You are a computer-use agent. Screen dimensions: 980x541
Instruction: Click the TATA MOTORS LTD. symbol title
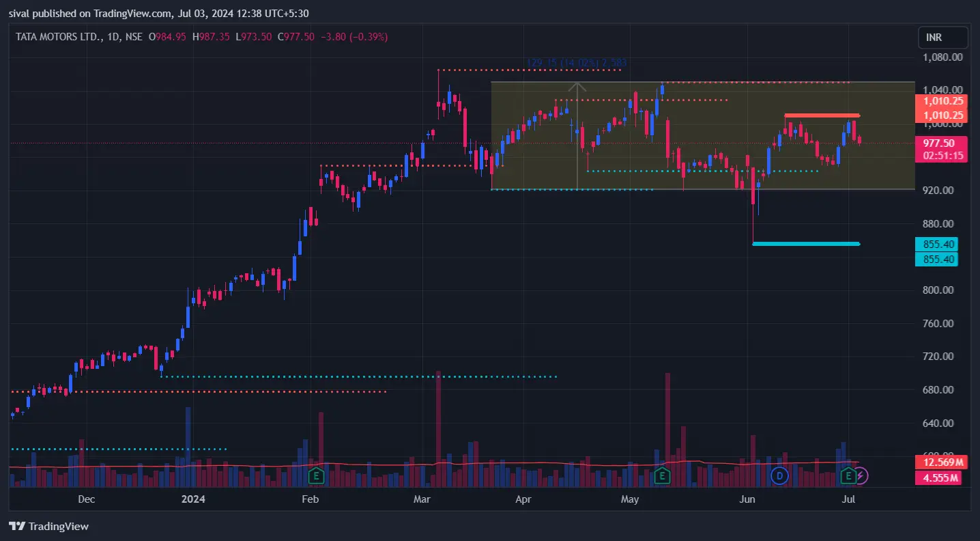[x=59, y=37]
